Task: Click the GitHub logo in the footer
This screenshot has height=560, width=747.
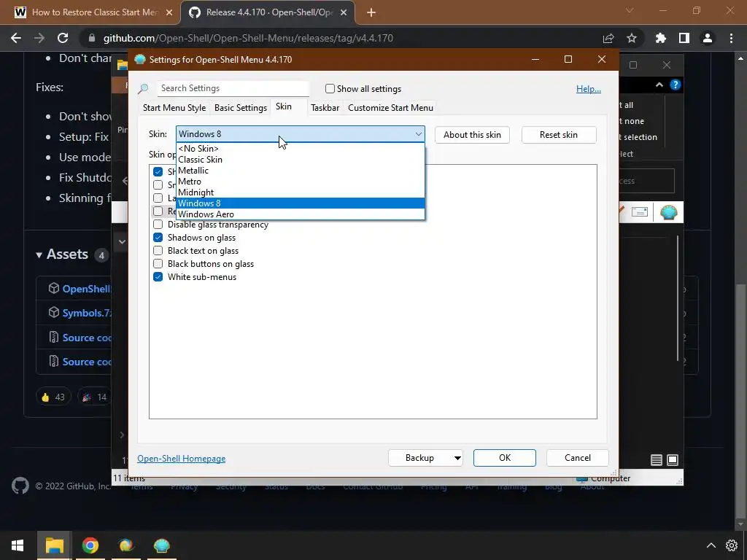Action: (20, 486)
